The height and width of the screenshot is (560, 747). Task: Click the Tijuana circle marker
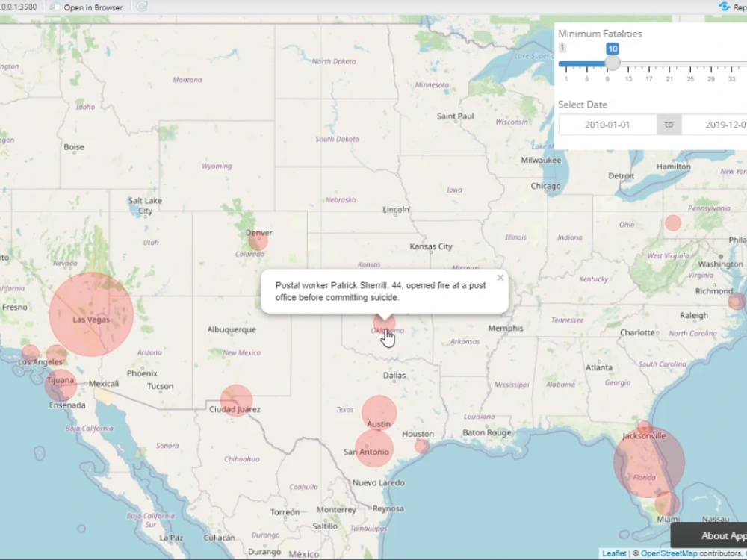pyautogui.click(x=61, y=385)
